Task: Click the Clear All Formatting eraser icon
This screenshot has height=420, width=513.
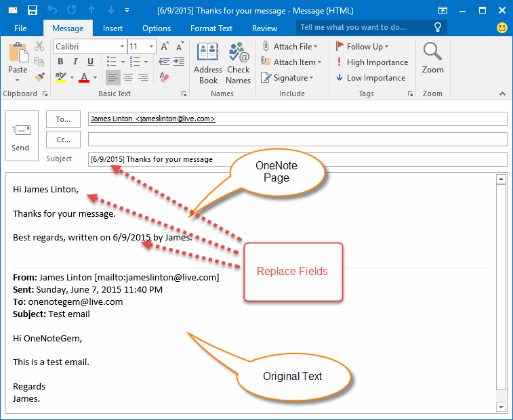Action: [163, 77]
